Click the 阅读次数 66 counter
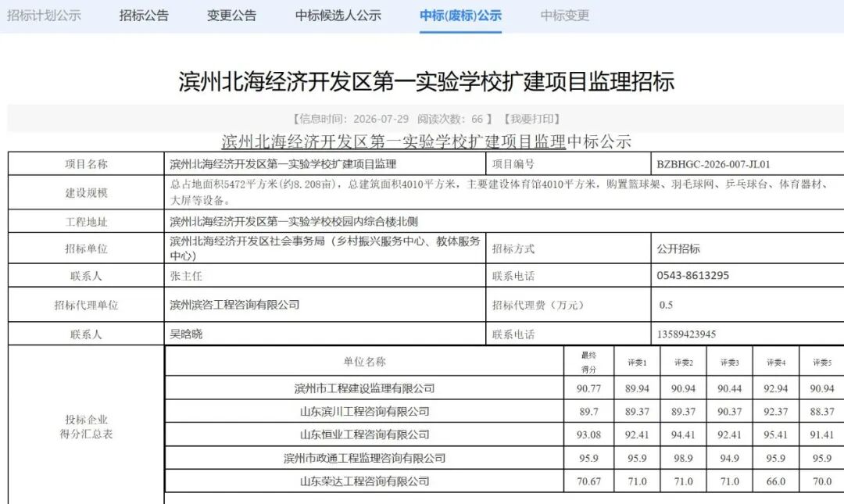The height and width of the screenshot is (504, 844). click(x=451, y=119)
